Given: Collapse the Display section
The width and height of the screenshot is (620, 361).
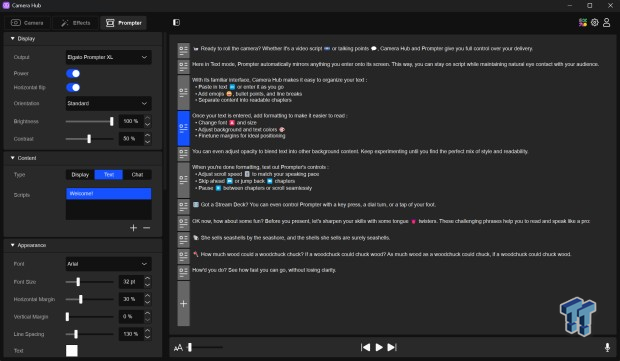Looking at the screenshot, I should pyautogui.click(x=12, y=39).
